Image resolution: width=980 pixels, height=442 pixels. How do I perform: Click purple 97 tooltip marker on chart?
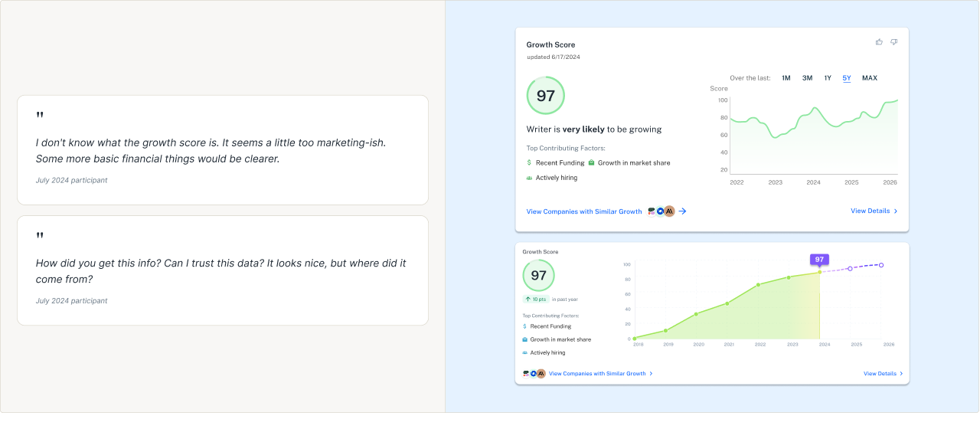(819, 260)
